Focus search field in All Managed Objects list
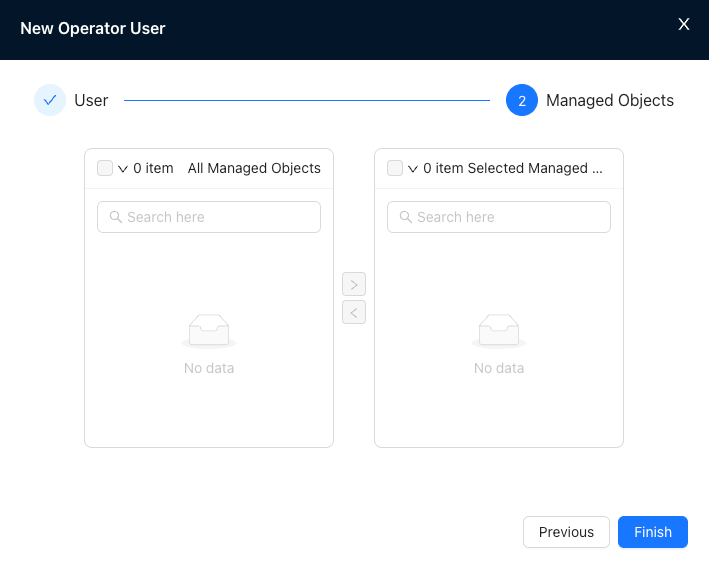This screenshot has height=563, width=709. click(x=209, y=217)
